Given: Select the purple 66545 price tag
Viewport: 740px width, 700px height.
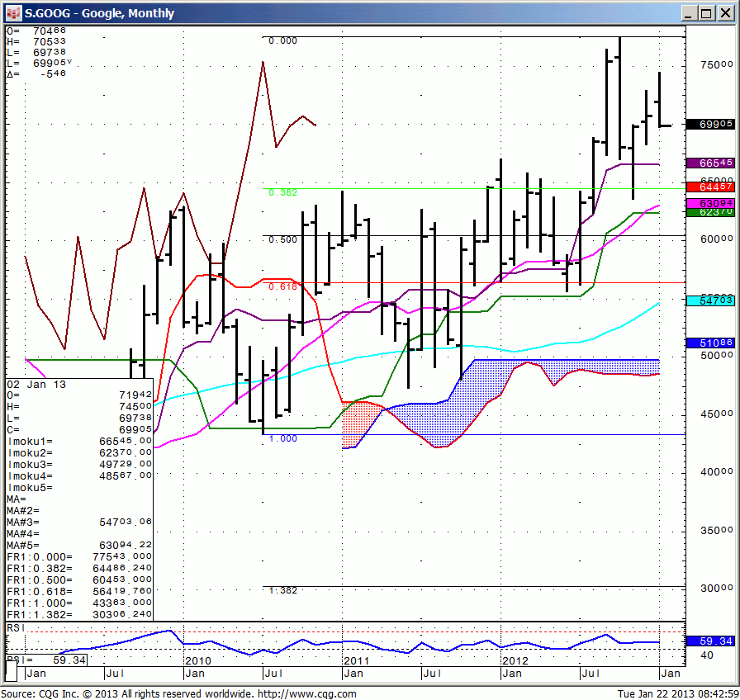Looking at the screenshot, I should point(710,163).
